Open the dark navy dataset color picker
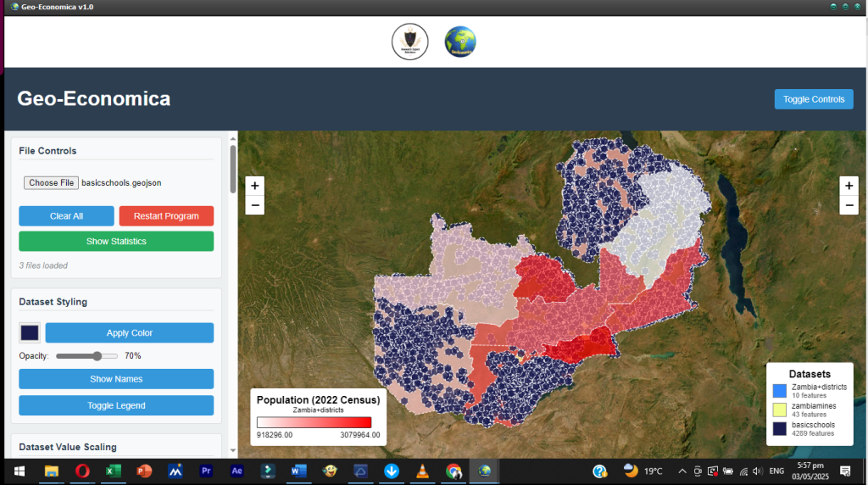 [30, 332]
